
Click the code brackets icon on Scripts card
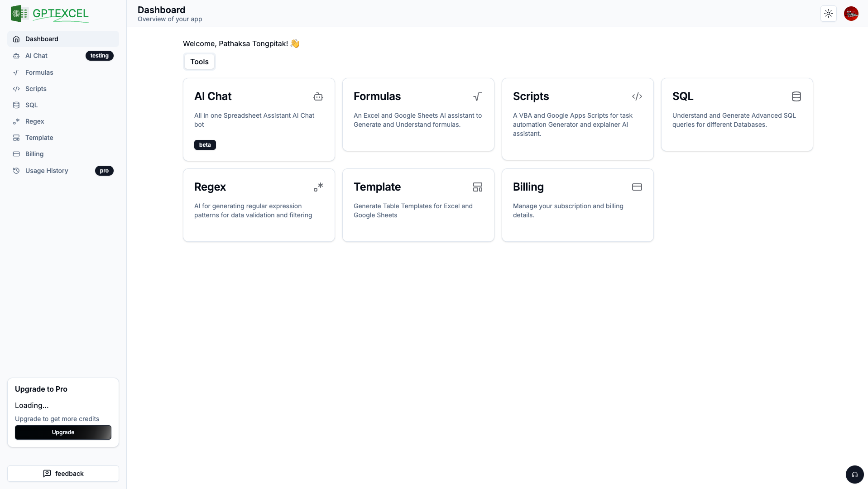click(x=637, y=96)
